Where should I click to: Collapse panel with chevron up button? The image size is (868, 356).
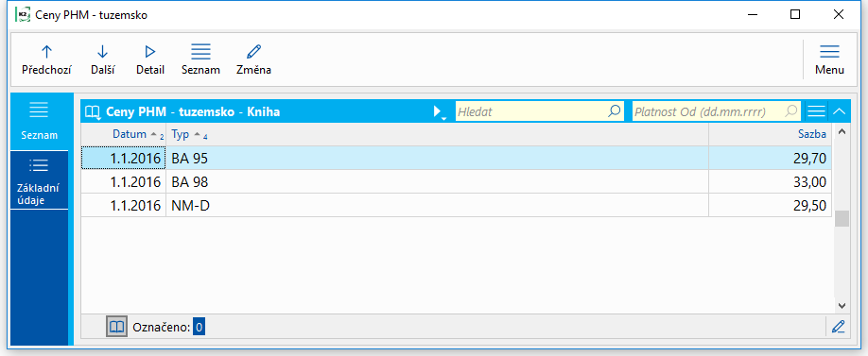coord(839,111)
